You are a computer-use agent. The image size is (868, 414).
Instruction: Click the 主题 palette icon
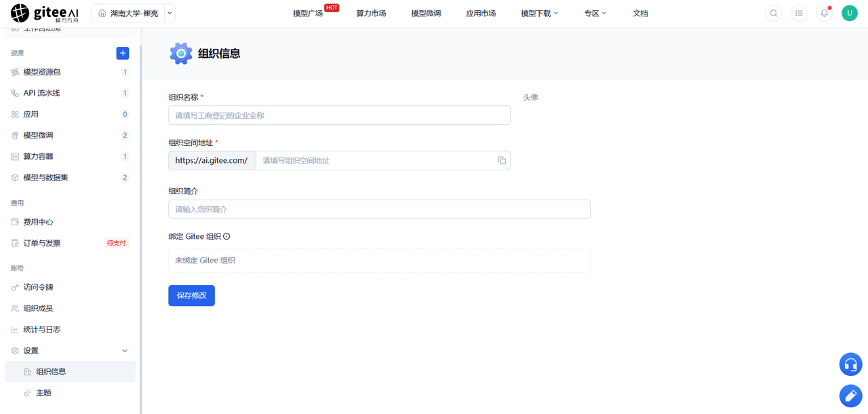coord(28,393)
